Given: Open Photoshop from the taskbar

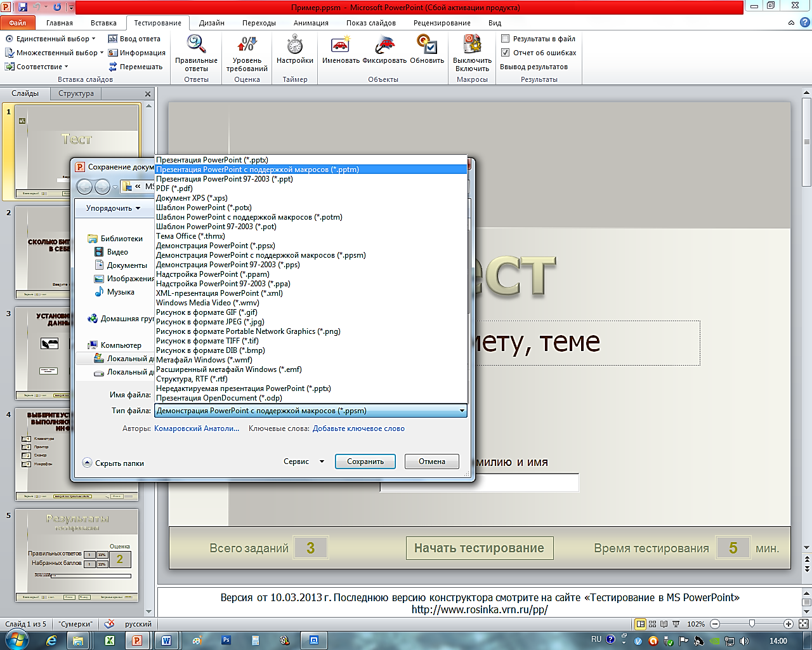Looking at the screenshot, I should 226,640.
